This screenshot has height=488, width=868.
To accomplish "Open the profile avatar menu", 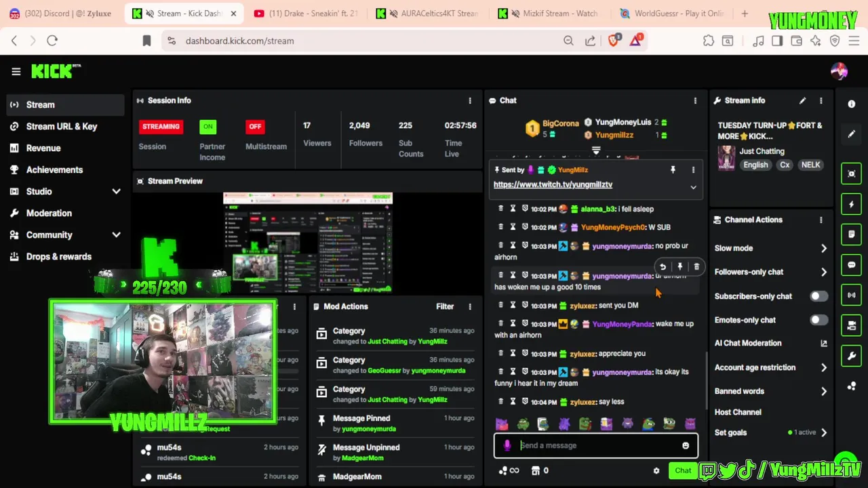I will coord(839,71).
